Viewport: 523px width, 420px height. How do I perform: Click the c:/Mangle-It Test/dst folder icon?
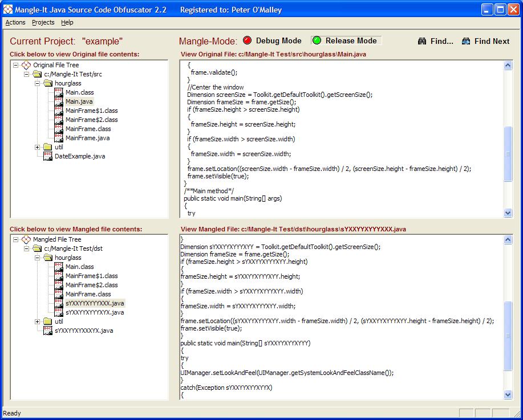37,248
